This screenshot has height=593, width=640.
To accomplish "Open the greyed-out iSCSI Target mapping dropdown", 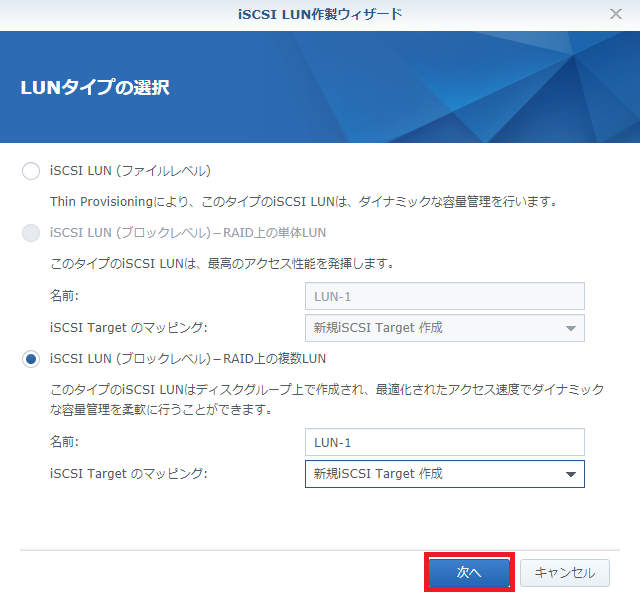I will 430,328.
